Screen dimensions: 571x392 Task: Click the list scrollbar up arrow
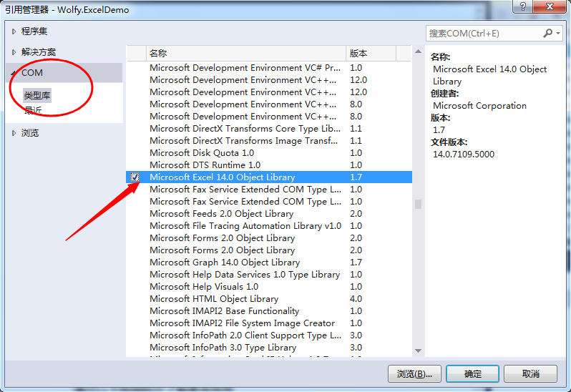418,52
